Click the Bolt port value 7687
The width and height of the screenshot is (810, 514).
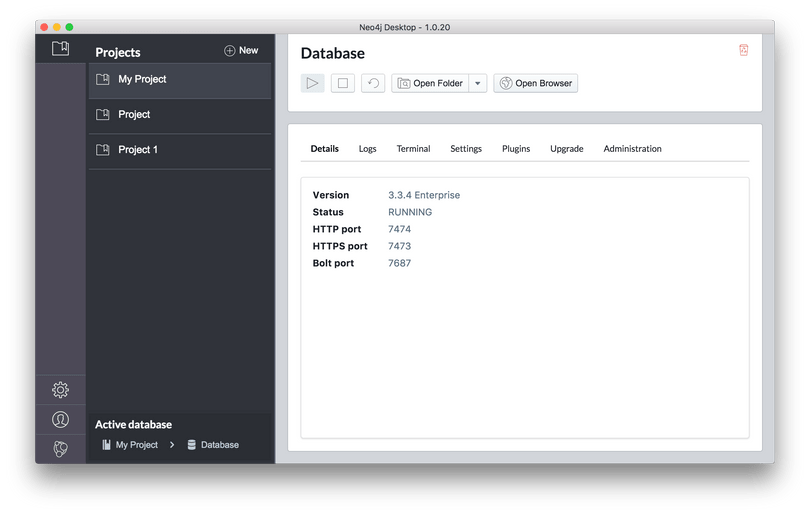coord(399,263)
